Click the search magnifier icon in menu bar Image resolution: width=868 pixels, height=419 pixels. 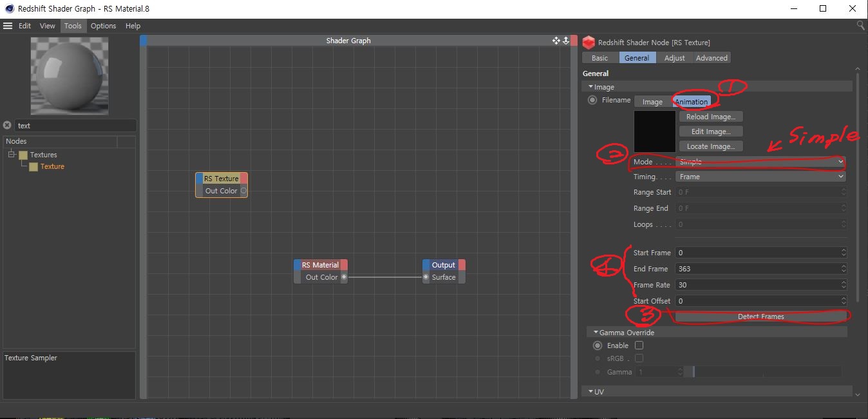(x=861, y=25)
